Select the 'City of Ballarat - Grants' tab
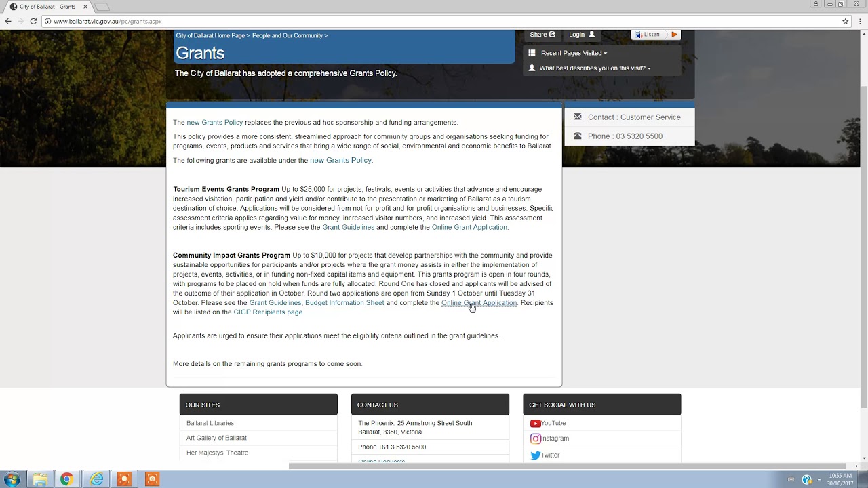868x488 pixels. 47,7
